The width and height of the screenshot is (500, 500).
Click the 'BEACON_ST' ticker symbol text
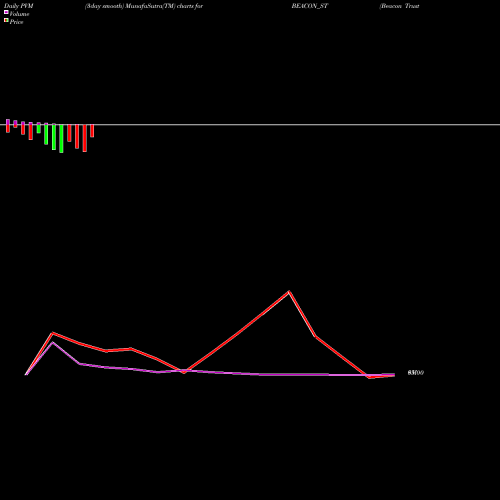310,6
